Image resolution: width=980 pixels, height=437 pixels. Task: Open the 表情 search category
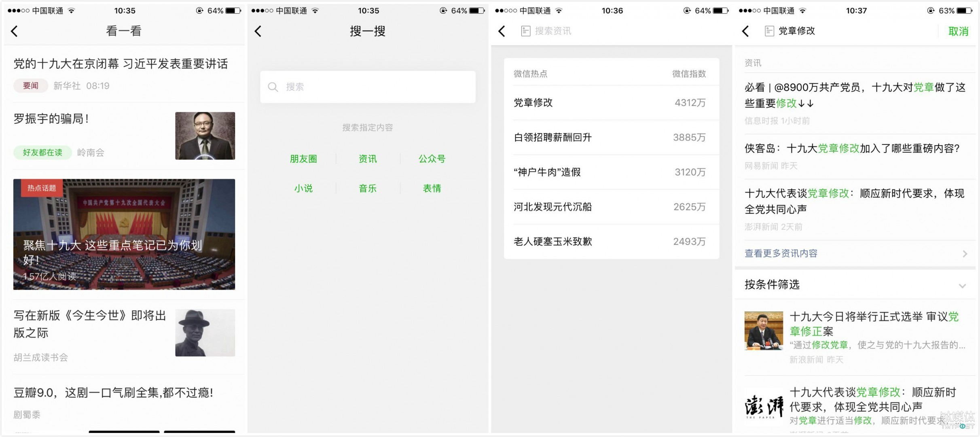[431, 188]
